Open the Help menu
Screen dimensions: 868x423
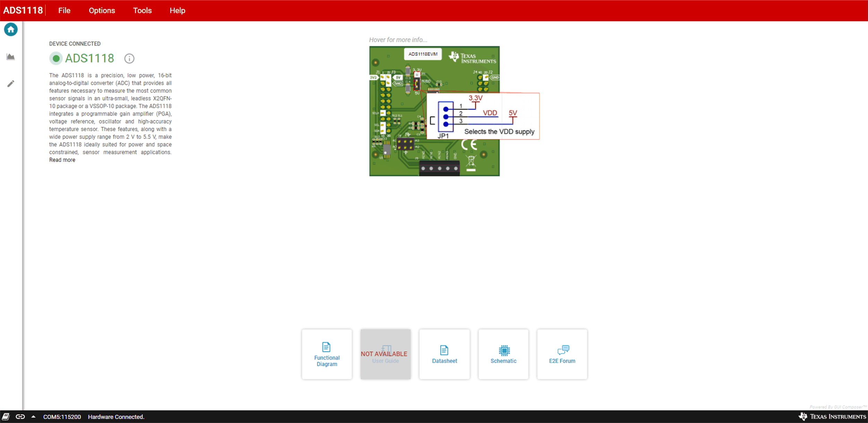(x=178, y=10)
